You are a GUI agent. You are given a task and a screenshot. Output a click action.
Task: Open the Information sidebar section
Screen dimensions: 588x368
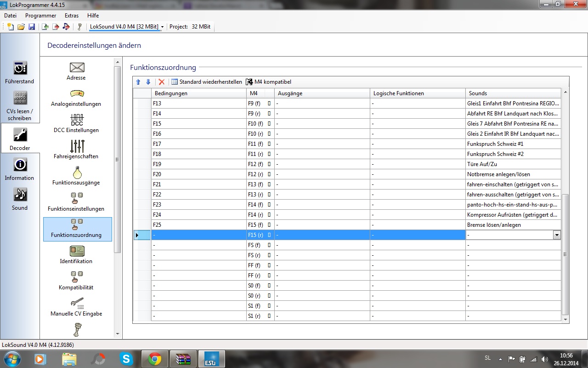coord(20,169)
